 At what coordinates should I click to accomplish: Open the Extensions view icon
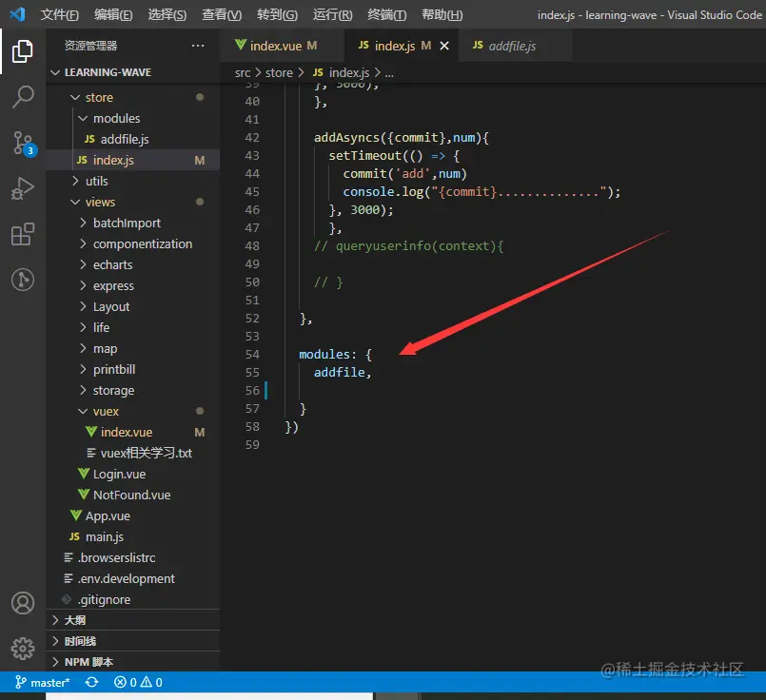click(23, 234)
